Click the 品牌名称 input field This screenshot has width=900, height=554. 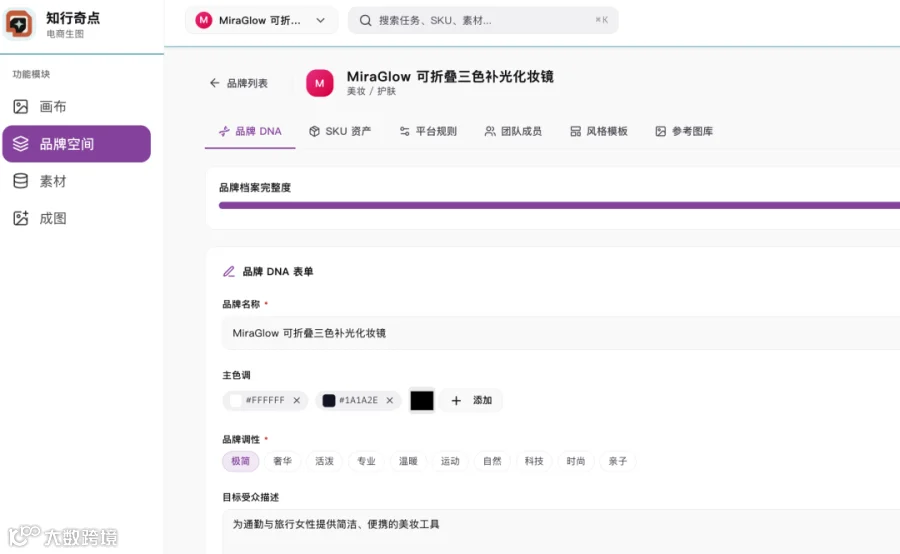561,333
